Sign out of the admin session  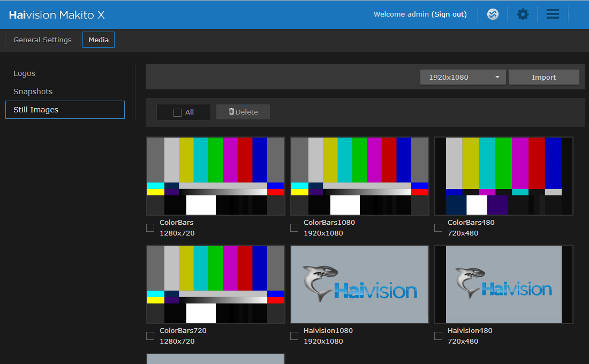[449, 14]
